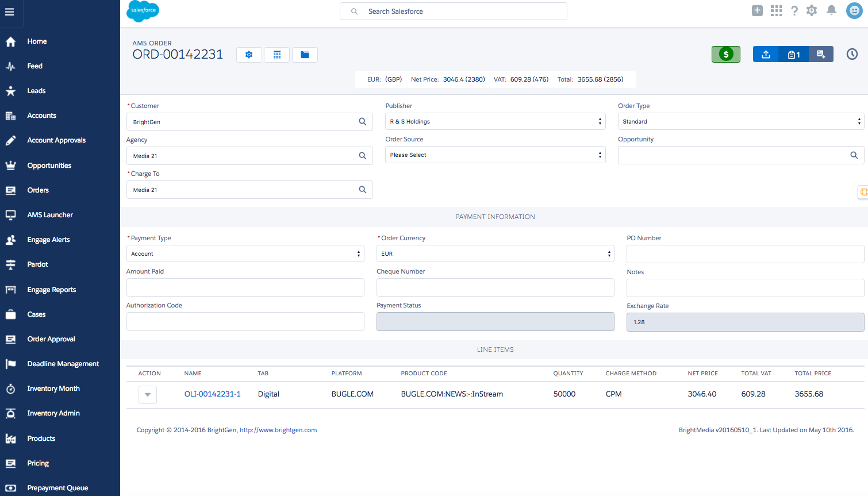The image size is (868, 496).
Task: Click the Authorization Code input field
Action: tap(245, 321)
